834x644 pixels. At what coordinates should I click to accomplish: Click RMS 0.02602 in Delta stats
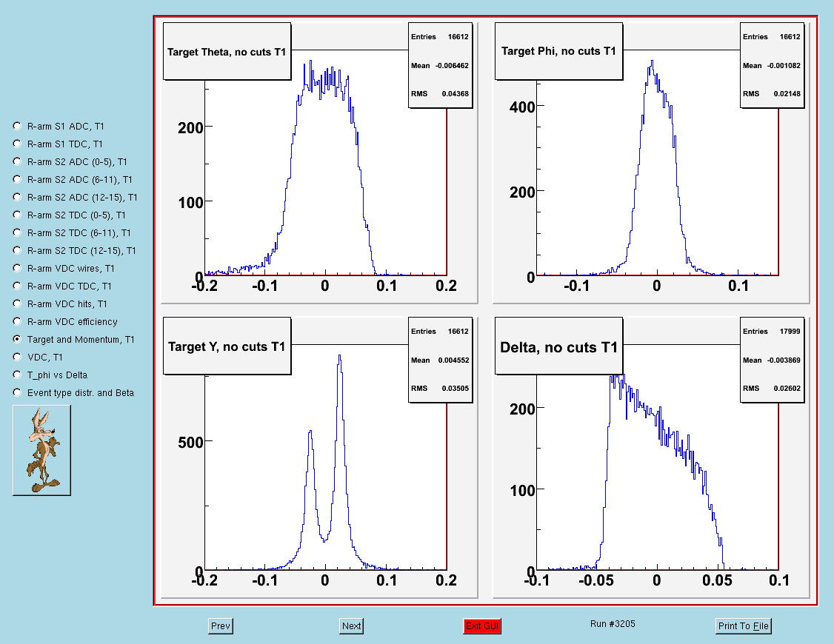click(x=772, y=388)
